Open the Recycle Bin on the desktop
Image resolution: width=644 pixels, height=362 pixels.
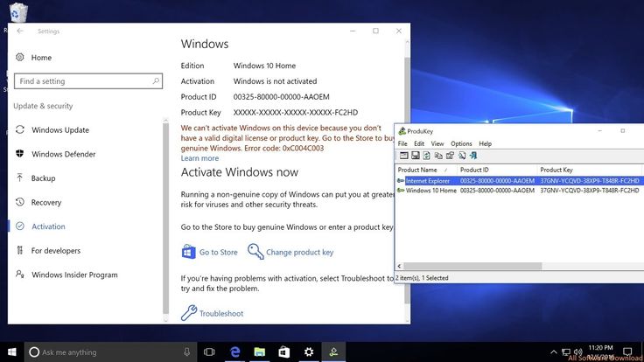click(x=18, y=12)
